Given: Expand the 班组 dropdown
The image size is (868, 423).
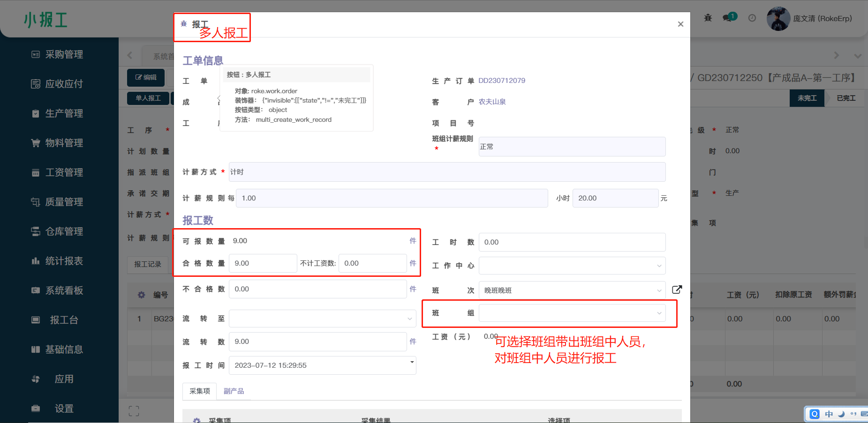Looking at the screenshot, I should pyautogui.click(x=572, y=313).
